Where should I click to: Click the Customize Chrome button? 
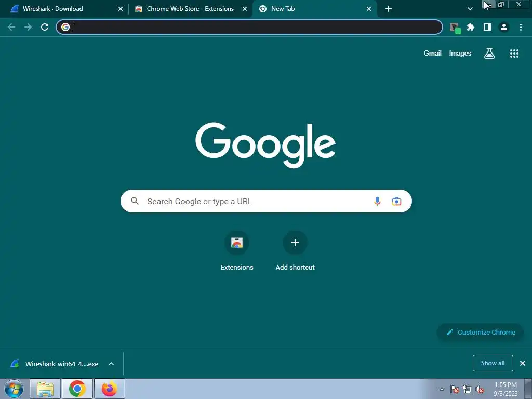pyautogui.click(x=480, y=332)
